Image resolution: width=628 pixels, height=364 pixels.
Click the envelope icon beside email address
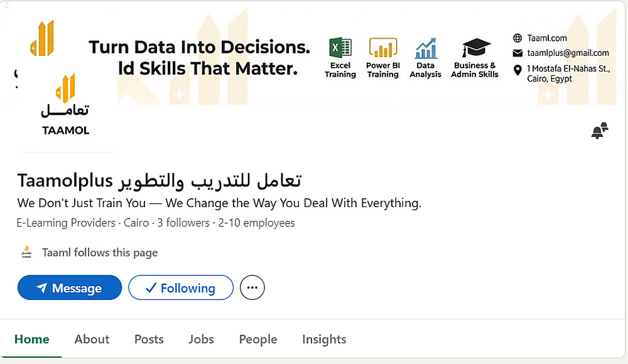517,53
